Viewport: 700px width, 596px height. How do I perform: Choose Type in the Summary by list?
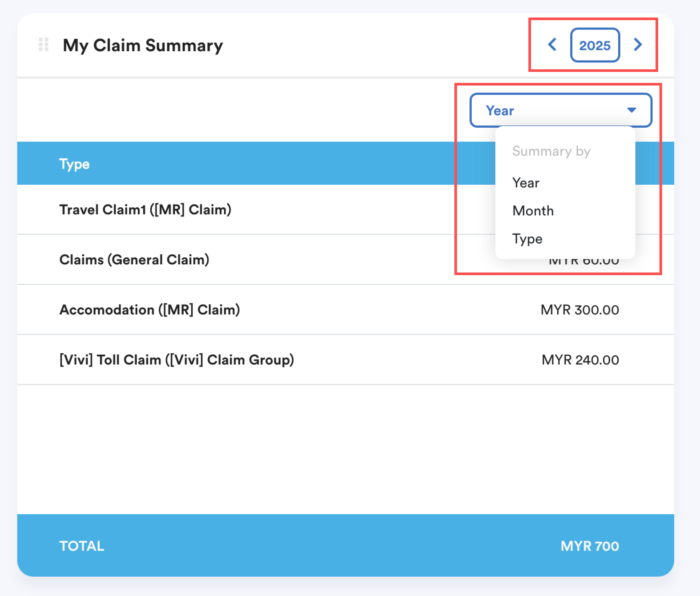point(527,239)
